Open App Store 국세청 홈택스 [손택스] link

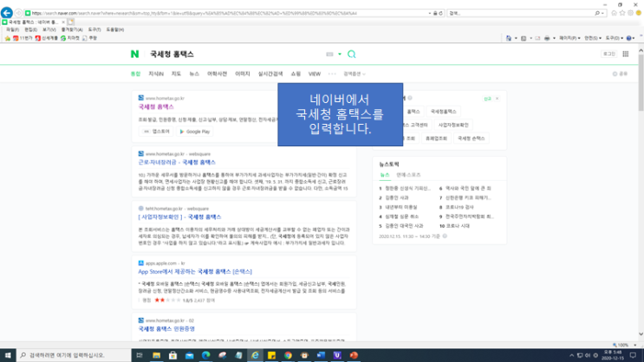pyautogui.click(x=195, y=272)
